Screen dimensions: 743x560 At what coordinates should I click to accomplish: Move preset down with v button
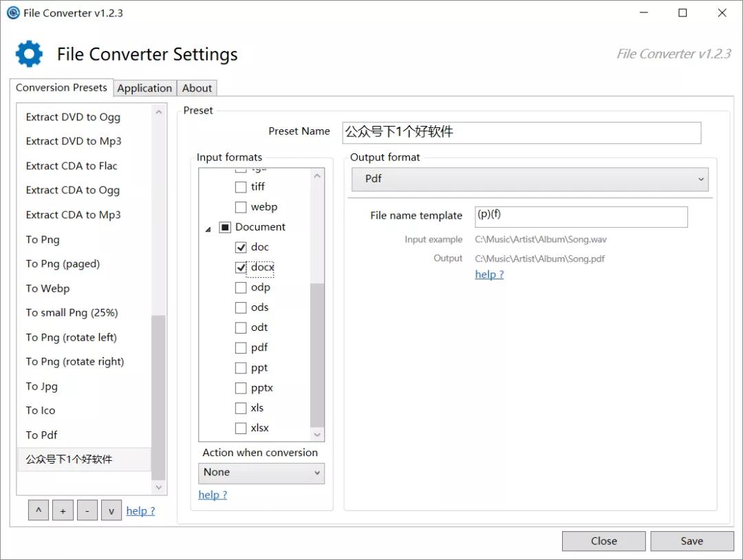[111, 510]
